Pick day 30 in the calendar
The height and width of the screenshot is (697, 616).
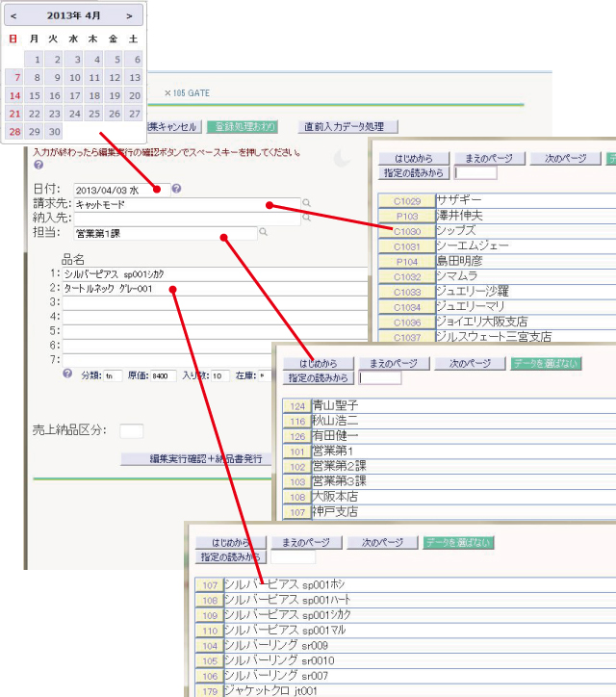pyautogui.click(x=54, y=131)
